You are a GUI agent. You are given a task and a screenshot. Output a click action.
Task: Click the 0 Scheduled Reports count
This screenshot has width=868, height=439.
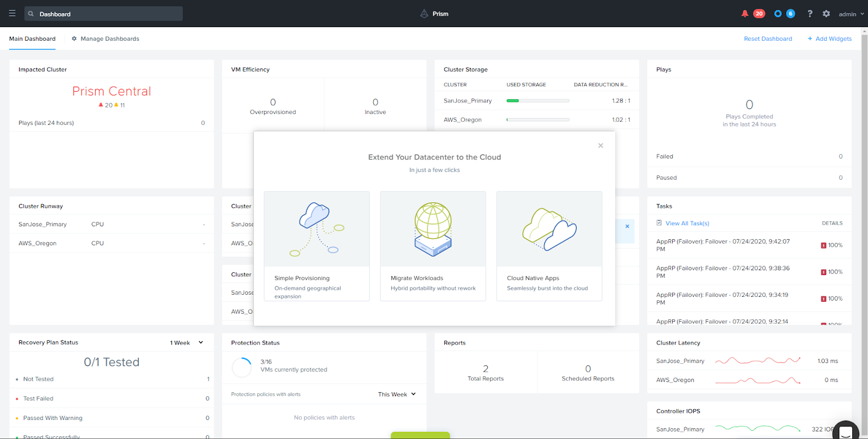click(x=588, y=368)
